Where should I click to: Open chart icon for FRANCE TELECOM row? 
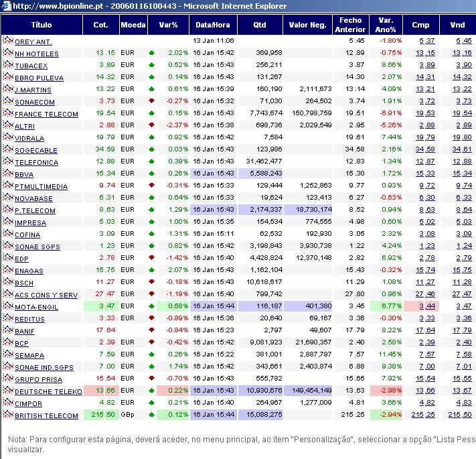pos(8,113)
